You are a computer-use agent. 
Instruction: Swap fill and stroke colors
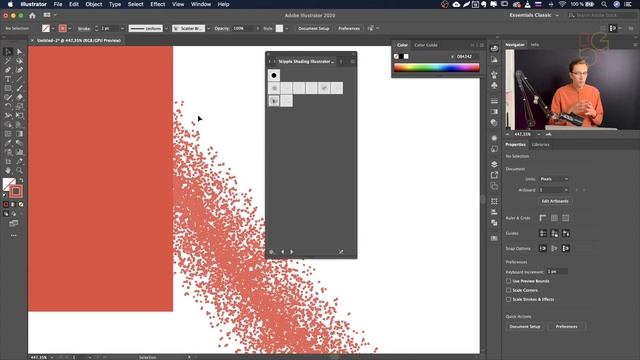coord(21,180)
